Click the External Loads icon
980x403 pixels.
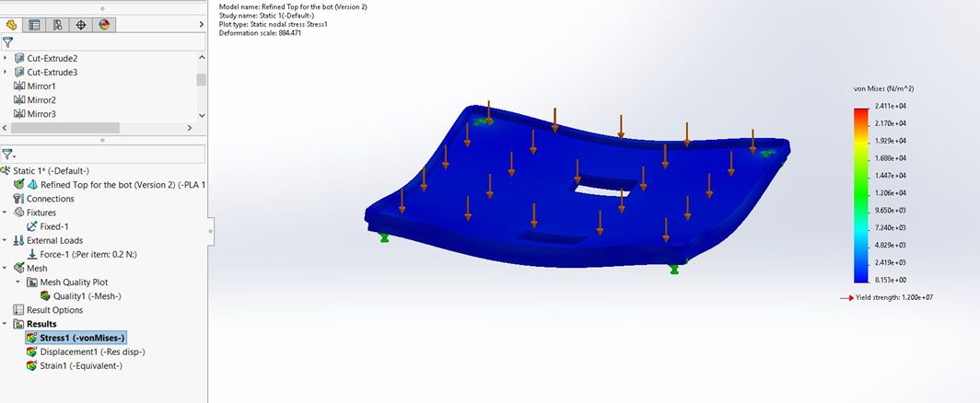coord(18,240)
